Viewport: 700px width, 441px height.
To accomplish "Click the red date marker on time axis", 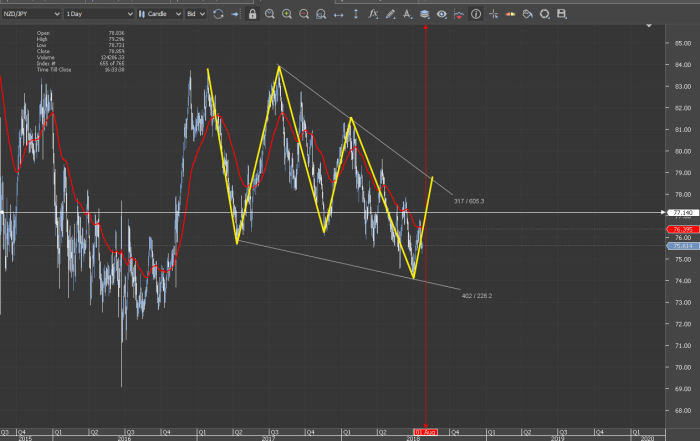I will (426, 430).
